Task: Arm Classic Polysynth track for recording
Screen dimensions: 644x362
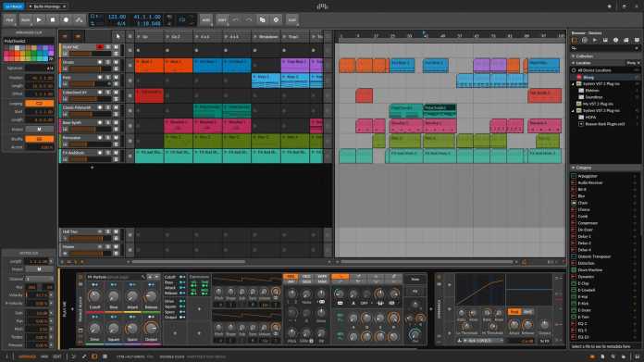Action: (x=100, y=107)
